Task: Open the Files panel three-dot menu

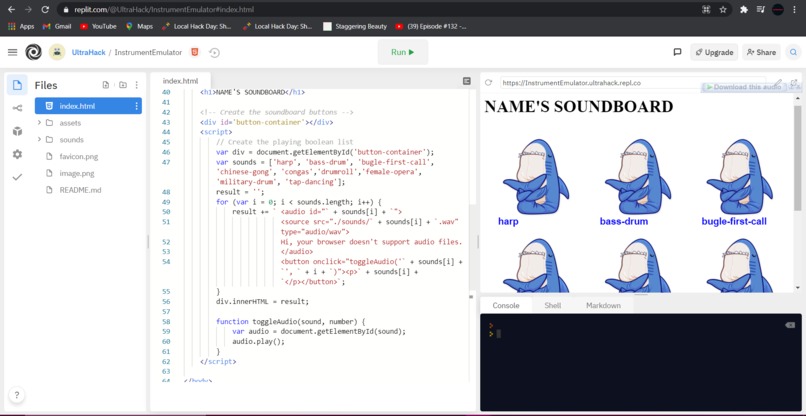Action: tap(137, 85)
